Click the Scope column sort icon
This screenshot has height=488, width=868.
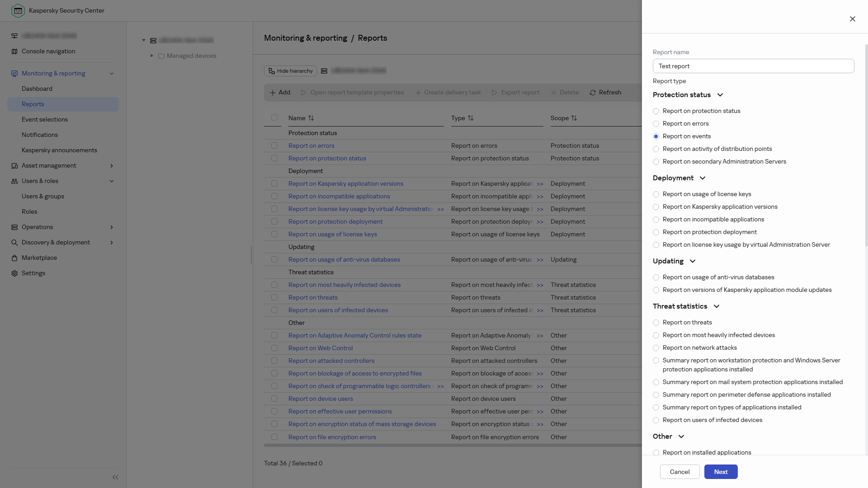tap(574, 118)
